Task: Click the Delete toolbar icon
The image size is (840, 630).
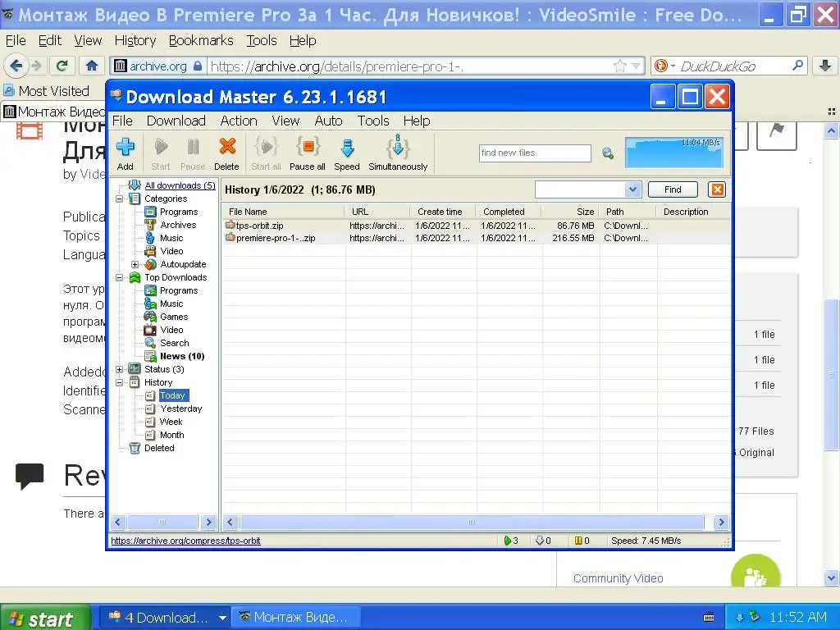Action: click(x=226, y=153)
